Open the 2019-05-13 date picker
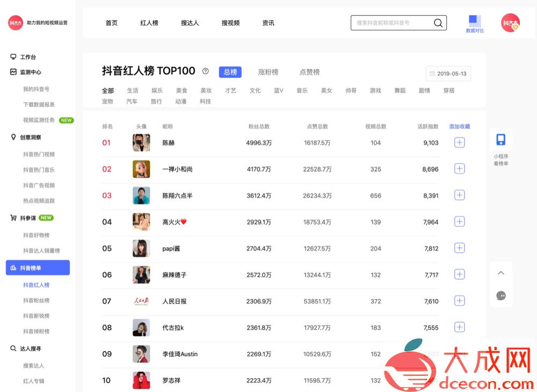 tap(448, 74)
